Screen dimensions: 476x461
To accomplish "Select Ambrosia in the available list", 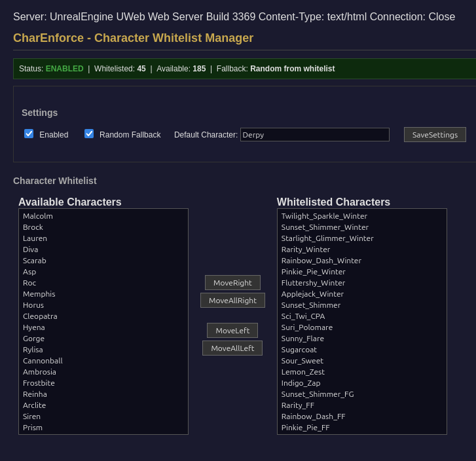I will (x=103, y=372).
